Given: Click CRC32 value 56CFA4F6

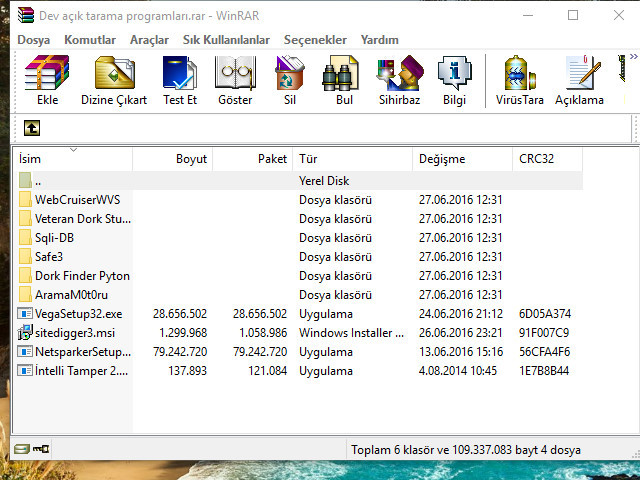Looking at the screenshot, I should point(544,352).
